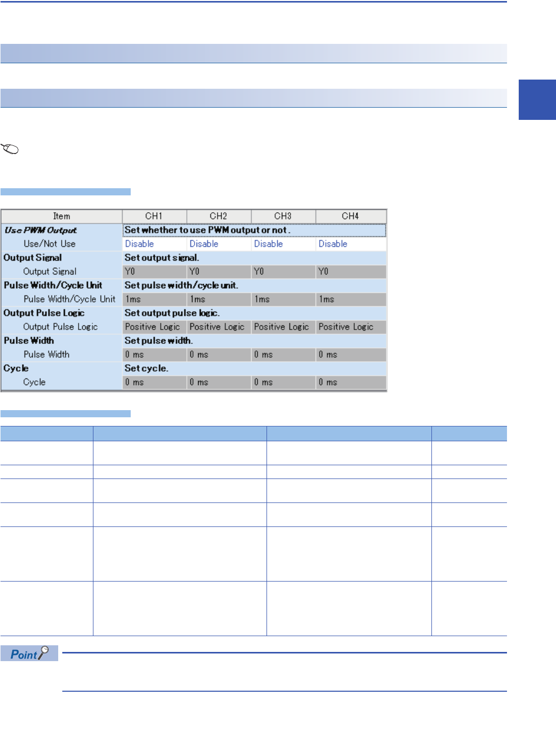
Task: Select bold Pulse Width group row
Action: pyautogui.click(x=194, y=340)
